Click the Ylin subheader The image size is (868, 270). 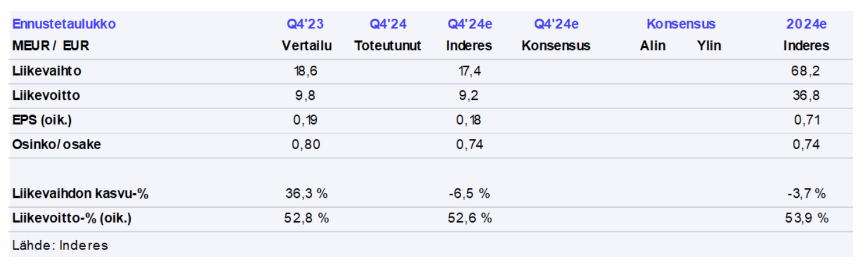[709, 46]
